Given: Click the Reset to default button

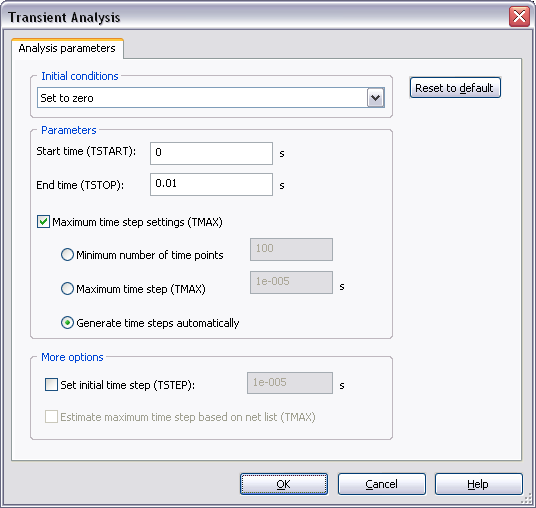Looking at the screenshot, I should 455,88.
